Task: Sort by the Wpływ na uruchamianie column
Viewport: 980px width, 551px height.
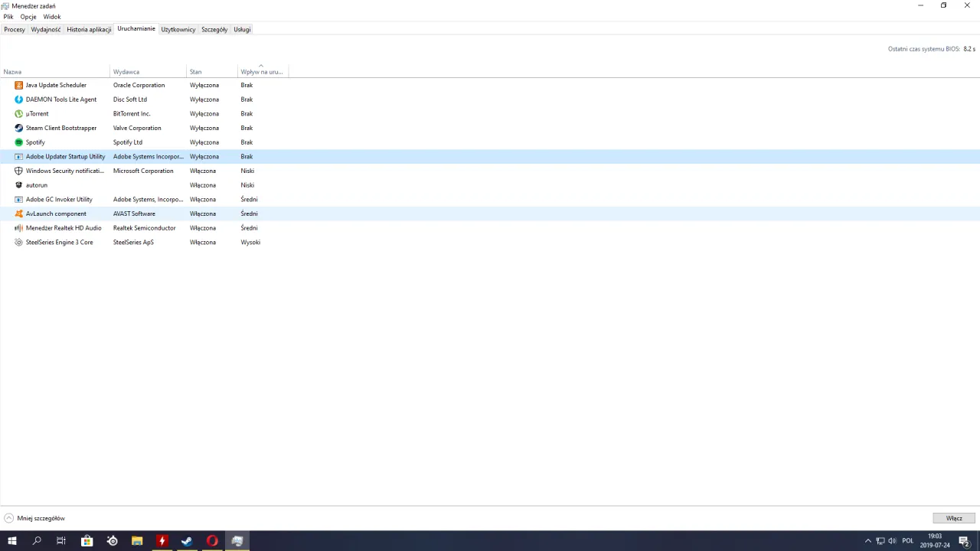Action: click(x=261, y=72)
